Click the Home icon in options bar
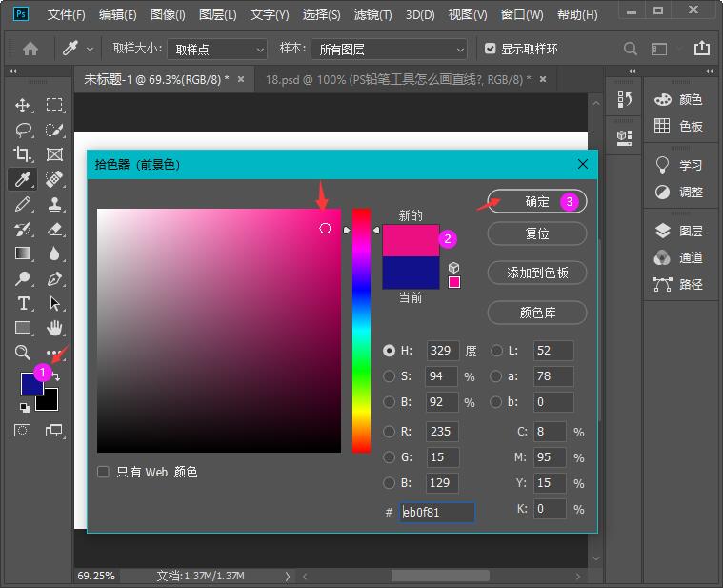 point(30,49)
